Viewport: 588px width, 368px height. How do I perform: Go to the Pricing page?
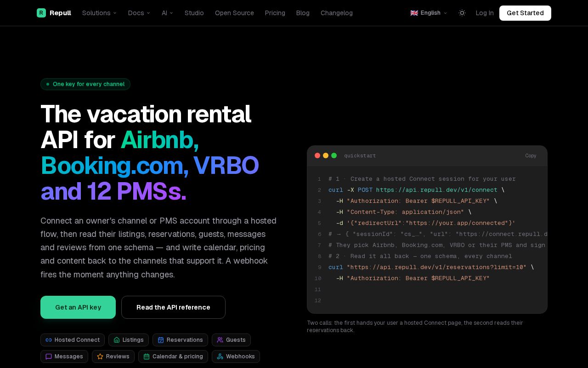[275, 13]
